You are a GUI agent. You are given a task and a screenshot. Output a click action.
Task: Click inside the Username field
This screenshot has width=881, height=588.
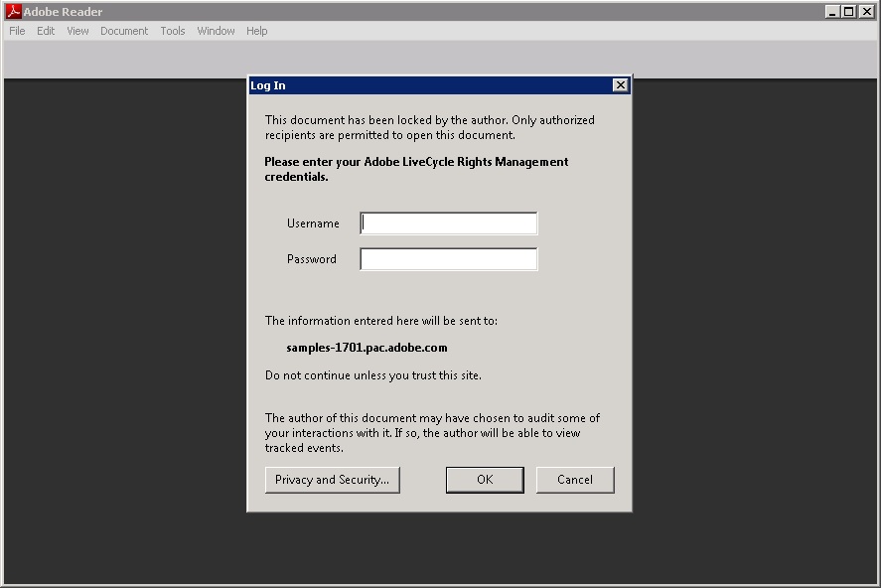448,222
